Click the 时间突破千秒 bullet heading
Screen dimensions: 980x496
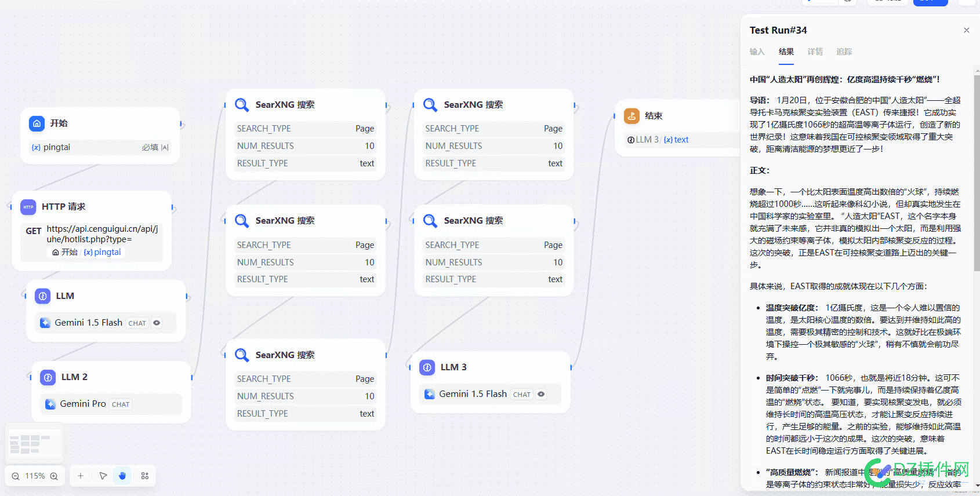point(792,378)
